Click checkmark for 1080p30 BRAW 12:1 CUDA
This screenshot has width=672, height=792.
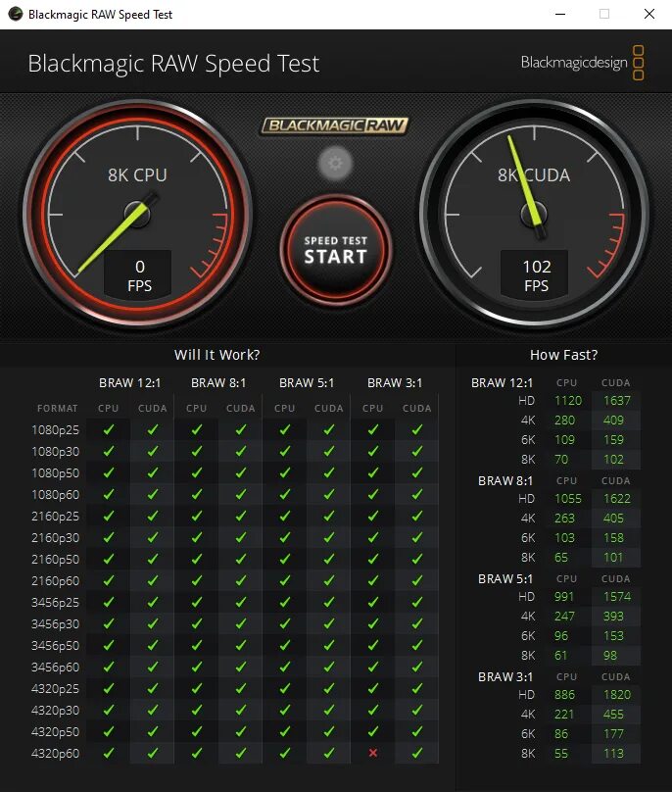[x=153, y=452]
